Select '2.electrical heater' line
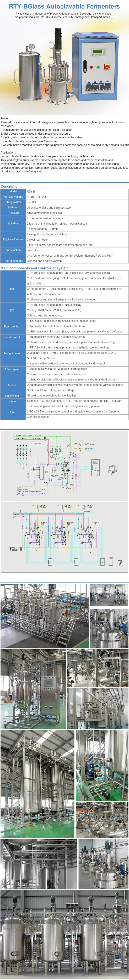 [38, 239]
